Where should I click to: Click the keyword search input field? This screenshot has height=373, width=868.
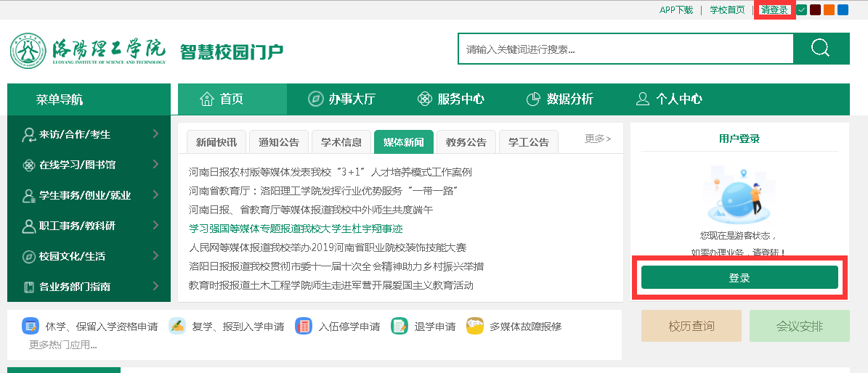(x=625, y=49)
